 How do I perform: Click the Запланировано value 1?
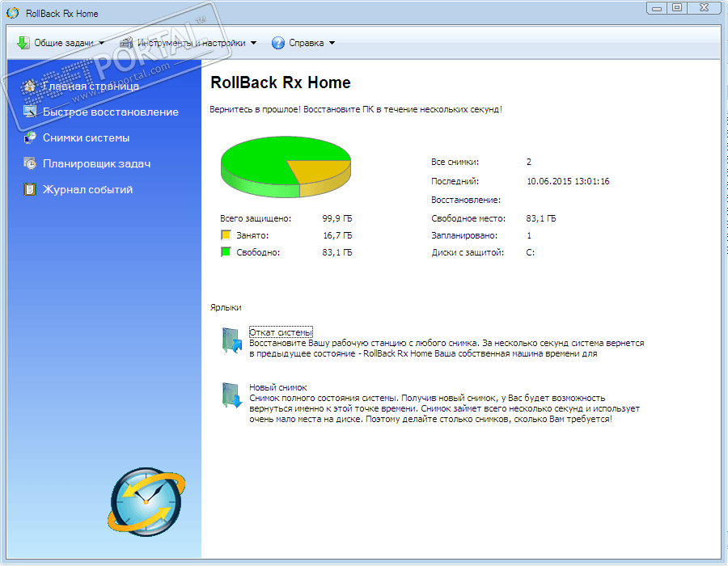tap(529, 235)
